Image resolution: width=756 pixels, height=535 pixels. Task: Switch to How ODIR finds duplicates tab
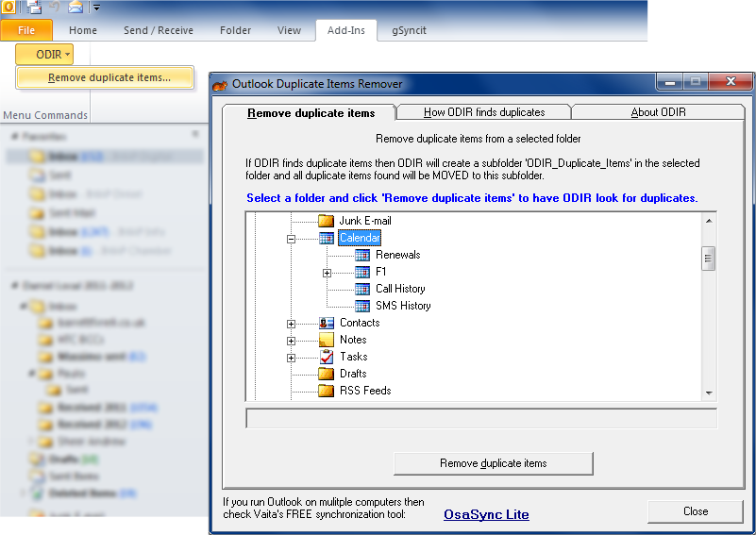click(484, 112)
